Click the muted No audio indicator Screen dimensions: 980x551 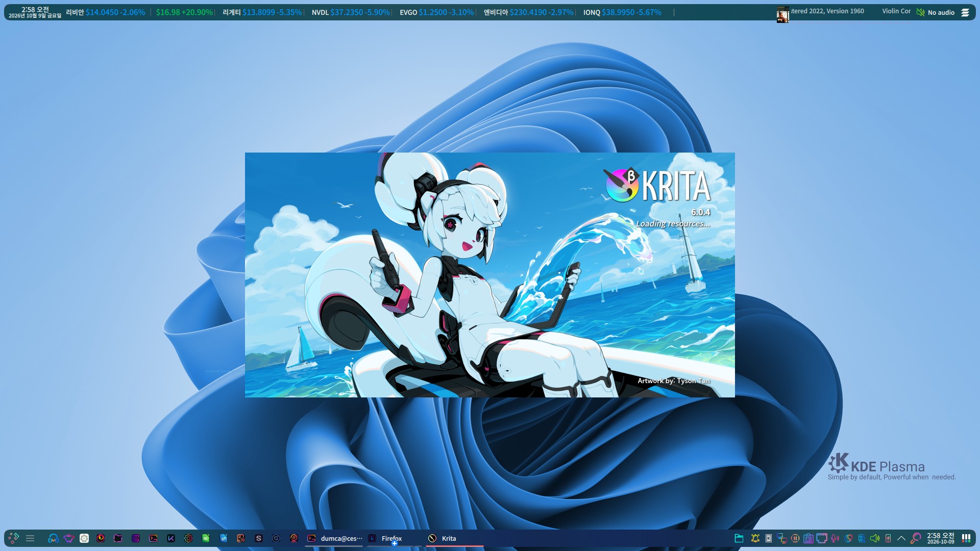pos(935,12)
